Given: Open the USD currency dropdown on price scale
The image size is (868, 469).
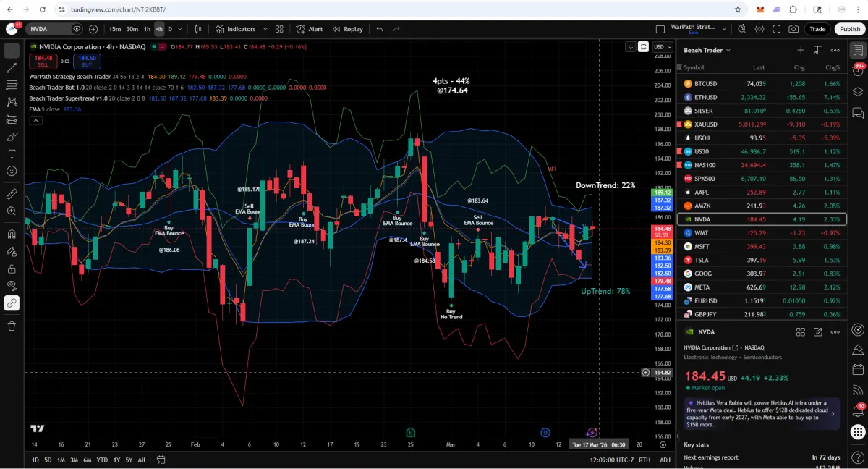Looking at the screenshot, I should [x=661, y=47].
